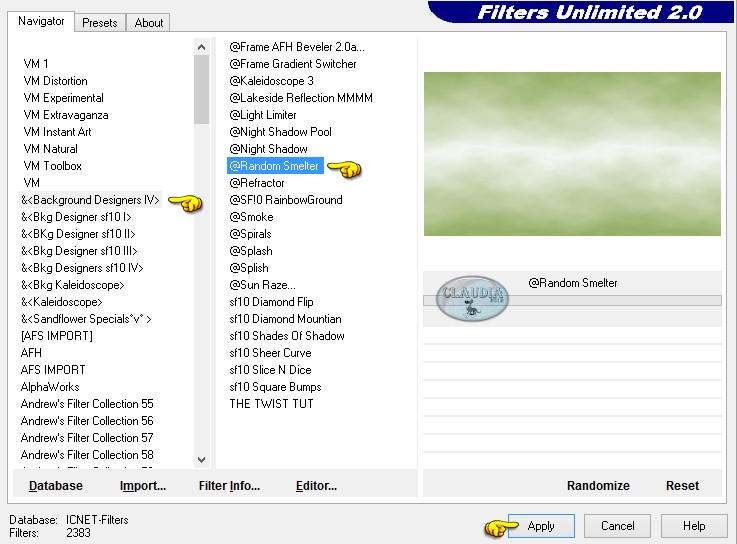This screenshot has height=544, width=737.
Task: Choose @Spirals filter
Action: click(250, 234)
